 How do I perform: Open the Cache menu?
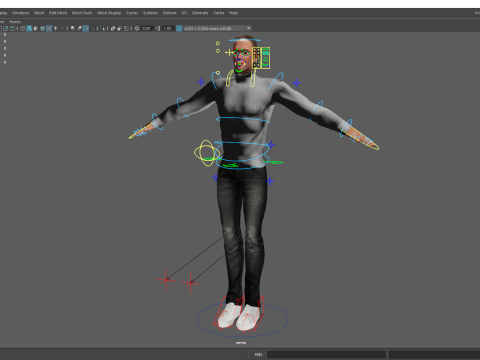point(219,13)
